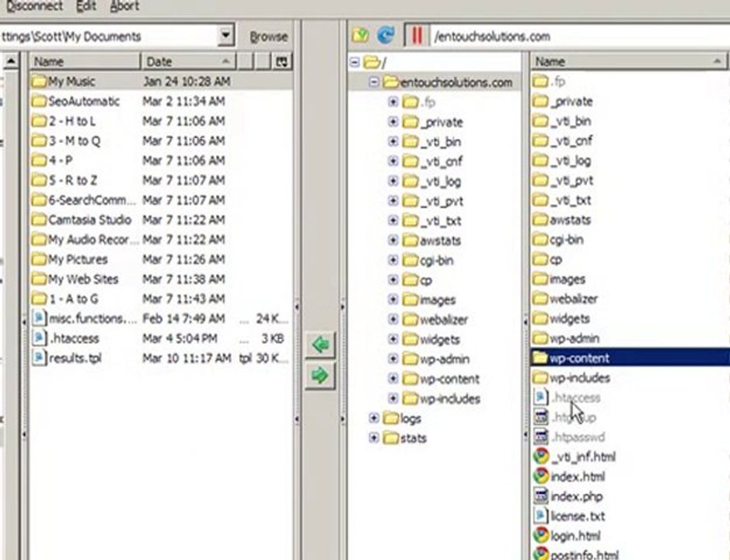Select the wp-content folder in remote list
This screenshot has height=560, width=730.
coord(630,358)
